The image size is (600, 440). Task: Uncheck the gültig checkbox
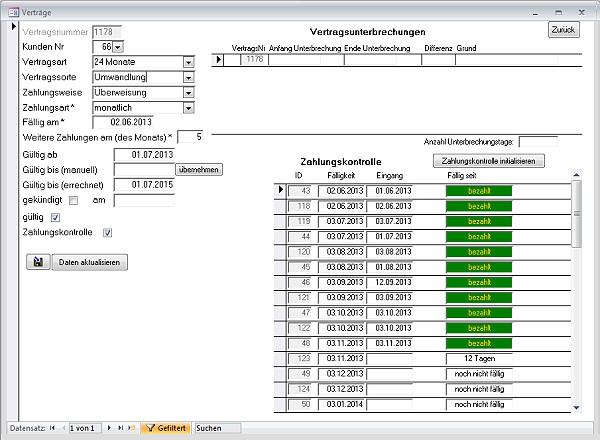tap(56, 216)
